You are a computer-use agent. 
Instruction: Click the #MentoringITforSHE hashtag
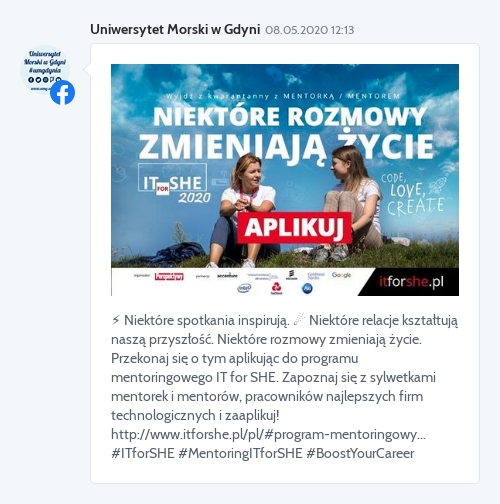pyautogui.click(x=240, y=454)
